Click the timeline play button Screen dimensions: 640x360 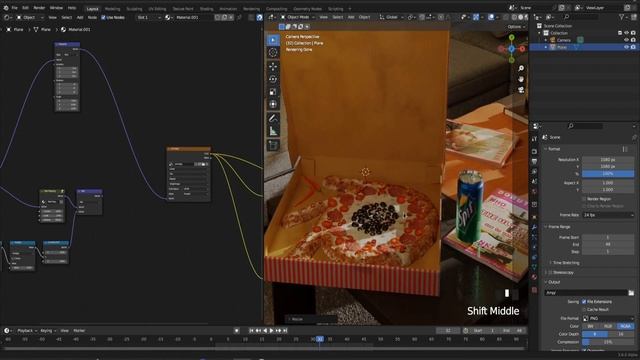pos(271,331)
